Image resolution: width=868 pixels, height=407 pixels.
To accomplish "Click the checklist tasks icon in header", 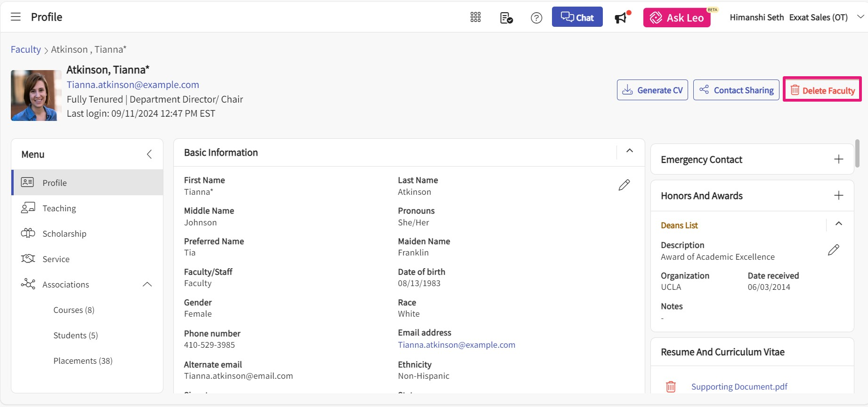I will point(506,18).
